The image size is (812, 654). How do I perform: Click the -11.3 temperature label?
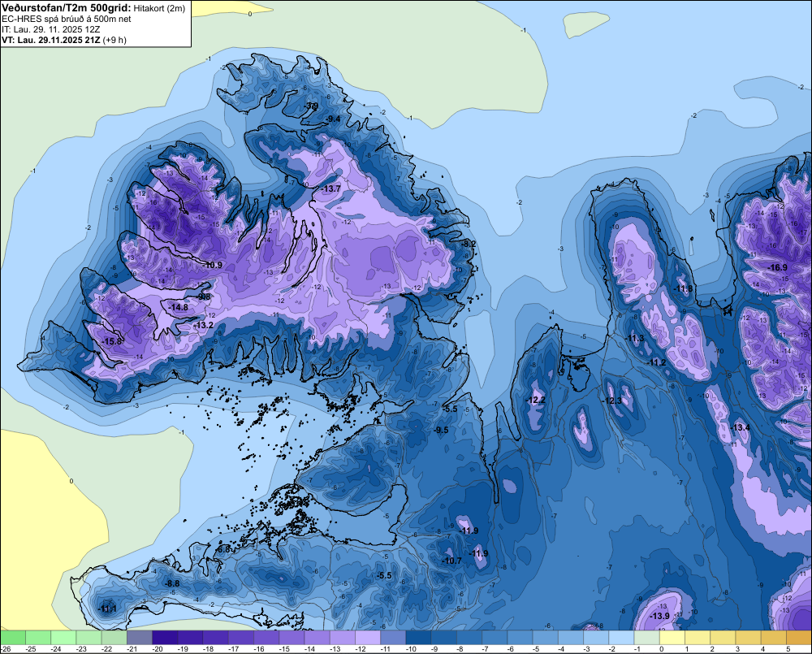[635, 339]
